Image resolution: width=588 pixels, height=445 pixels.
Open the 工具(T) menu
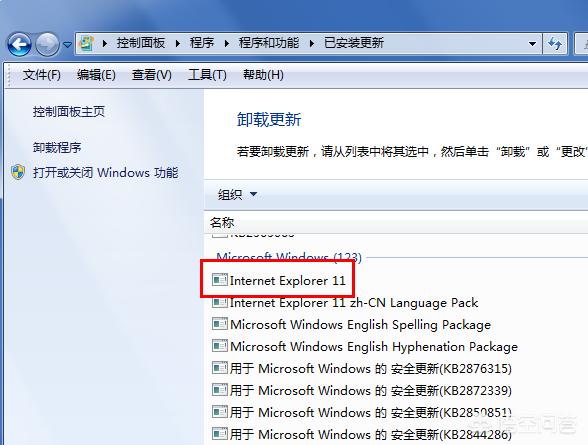pos(207,75)
